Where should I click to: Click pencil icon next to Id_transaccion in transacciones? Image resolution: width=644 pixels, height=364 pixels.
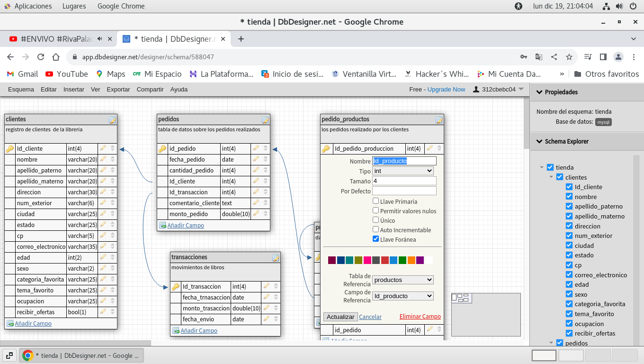[267, 286]
